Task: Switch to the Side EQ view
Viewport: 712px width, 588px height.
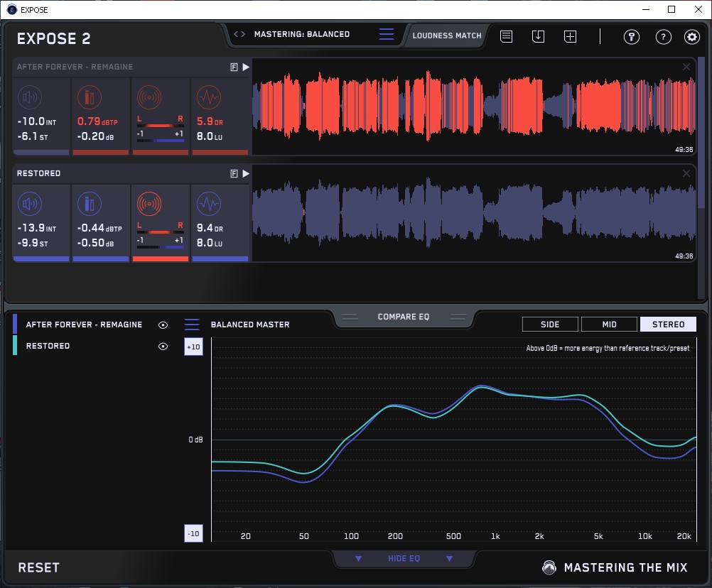Action: click(550, 325)
